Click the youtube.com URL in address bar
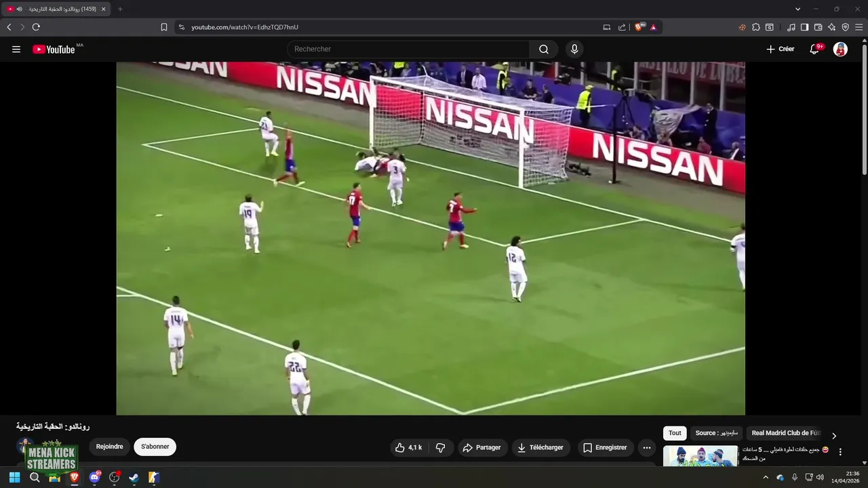 [x=245, y=27]
